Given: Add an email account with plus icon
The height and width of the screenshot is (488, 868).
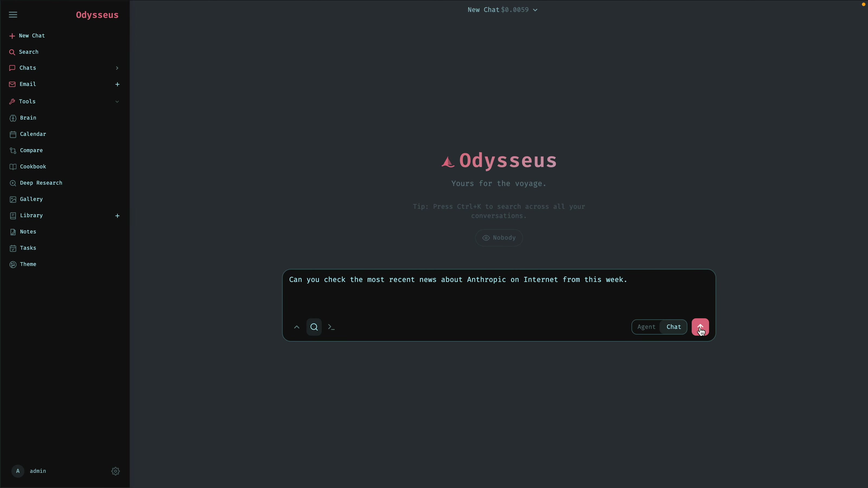Looking at the screenshot, I should tap(117, 84).
